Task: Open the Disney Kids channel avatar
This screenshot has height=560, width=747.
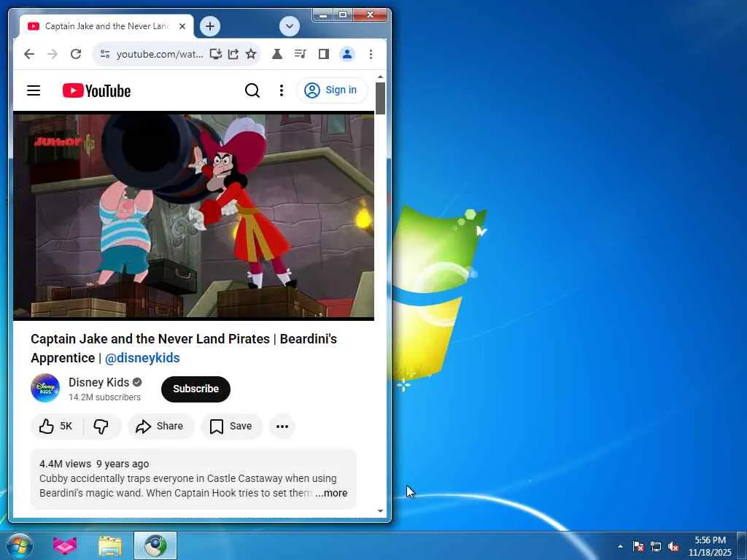Action: (x=45, y=388)
